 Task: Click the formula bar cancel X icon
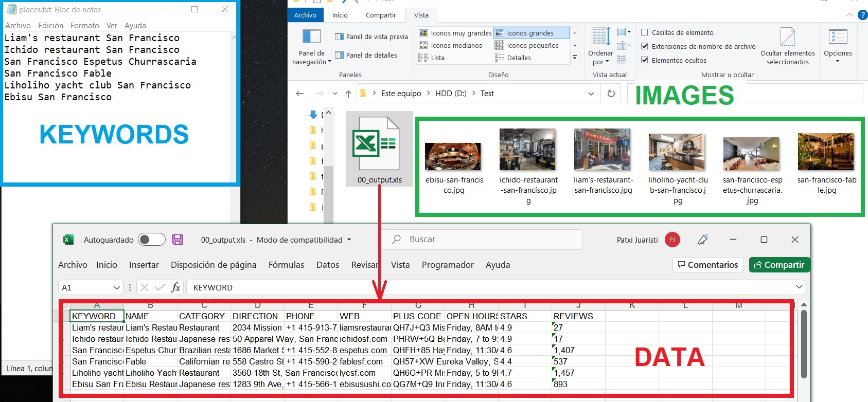coord(145,287)
